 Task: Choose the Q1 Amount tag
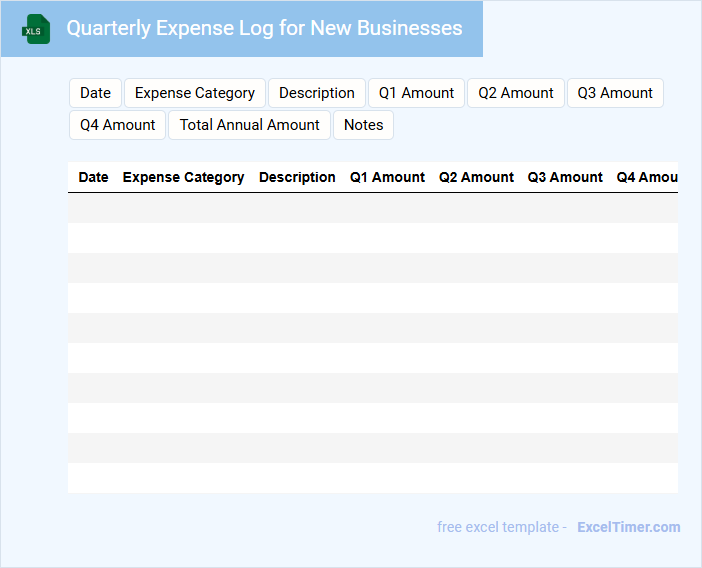click(x=416, y=93)
